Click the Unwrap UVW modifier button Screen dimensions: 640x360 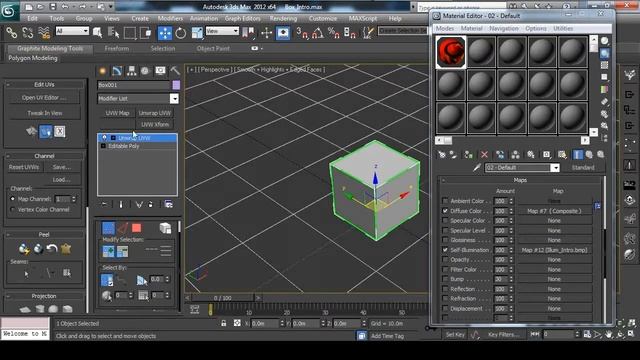(155, 113)
